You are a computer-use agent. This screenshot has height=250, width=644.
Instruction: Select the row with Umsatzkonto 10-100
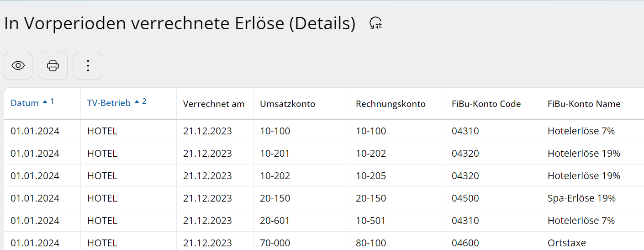click(275, 131)
